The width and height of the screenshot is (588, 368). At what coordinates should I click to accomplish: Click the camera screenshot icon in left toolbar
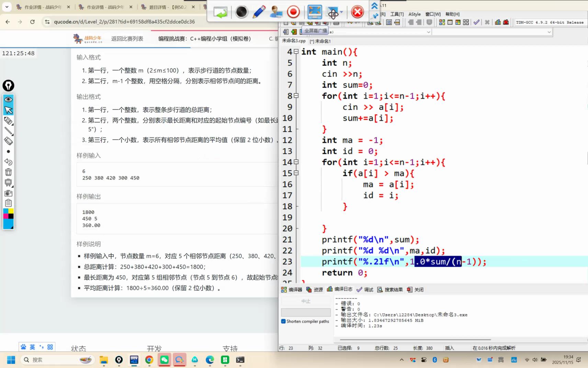[x=8, y=193]
